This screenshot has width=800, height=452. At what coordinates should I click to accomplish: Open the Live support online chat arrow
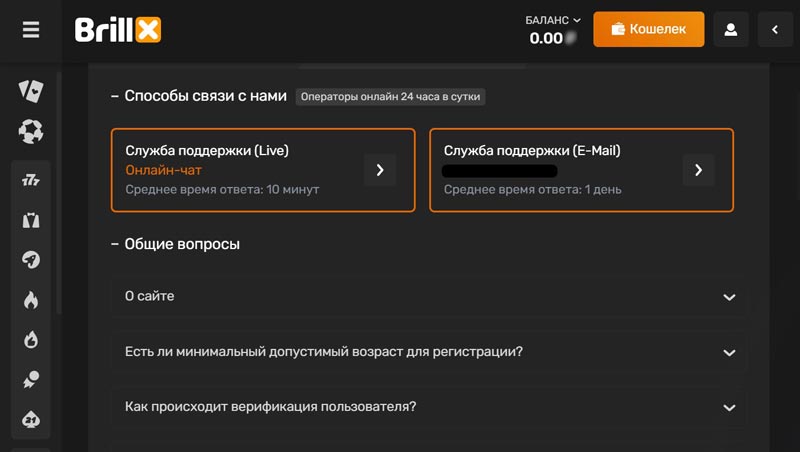380,170
